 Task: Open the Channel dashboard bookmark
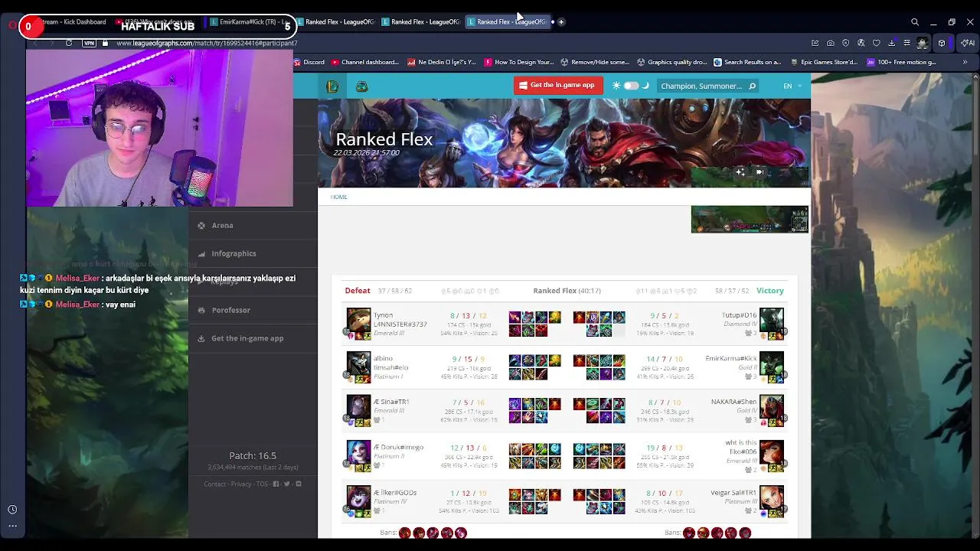[365, 62]
